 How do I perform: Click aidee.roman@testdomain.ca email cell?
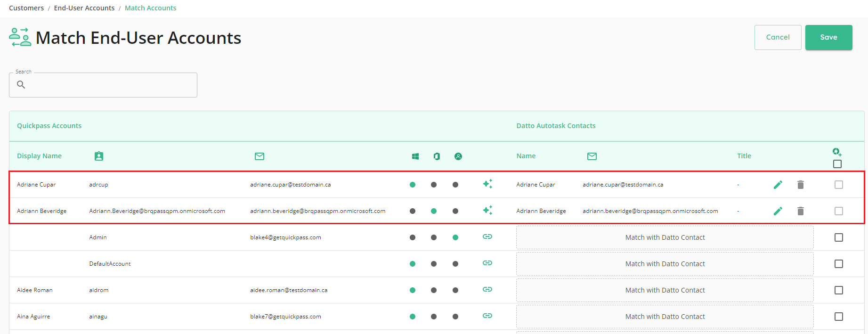(289, 290)
